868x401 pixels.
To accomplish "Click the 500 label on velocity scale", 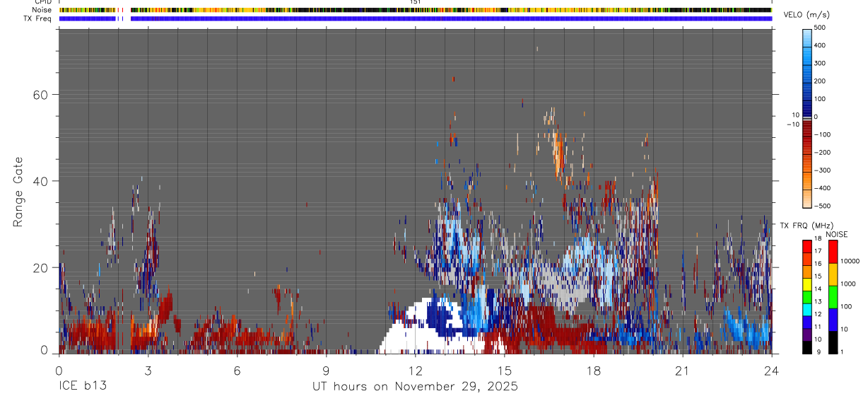I will point(821,28).
